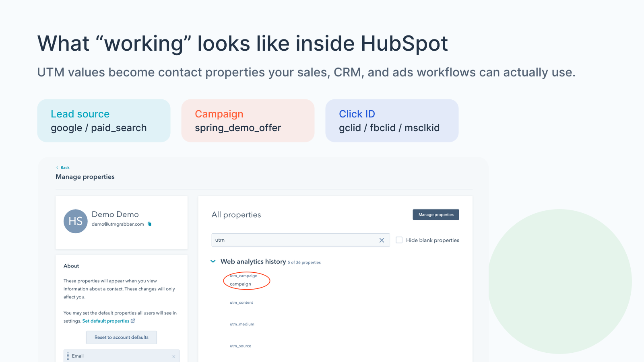This screenshot has width=644, height=362.
Task: Click the Manage properties page title
Action: point(85,177)
